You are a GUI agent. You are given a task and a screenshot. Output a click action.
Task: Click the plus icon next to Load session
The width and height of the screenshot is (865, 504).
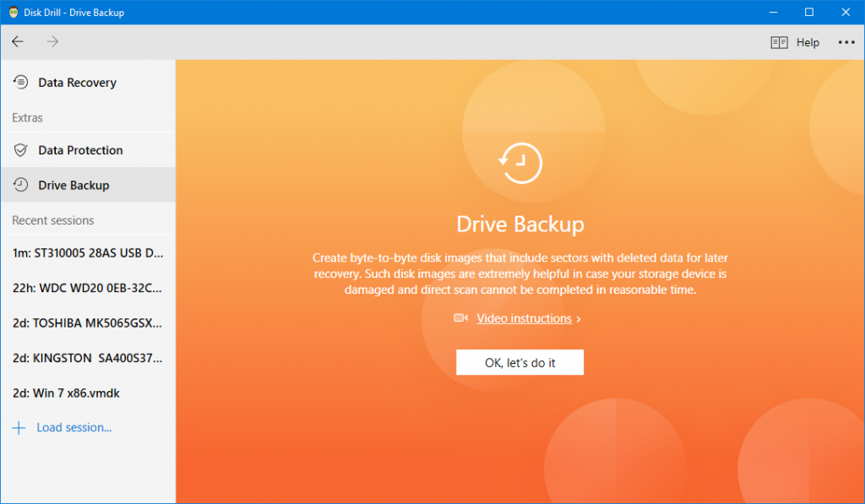[17, 427]
